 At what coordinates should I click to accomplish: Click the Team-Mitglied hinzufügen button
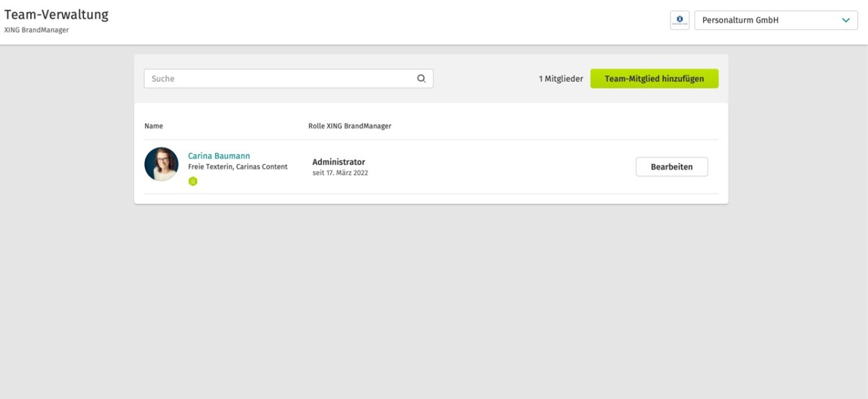click(x=653, y=78)
